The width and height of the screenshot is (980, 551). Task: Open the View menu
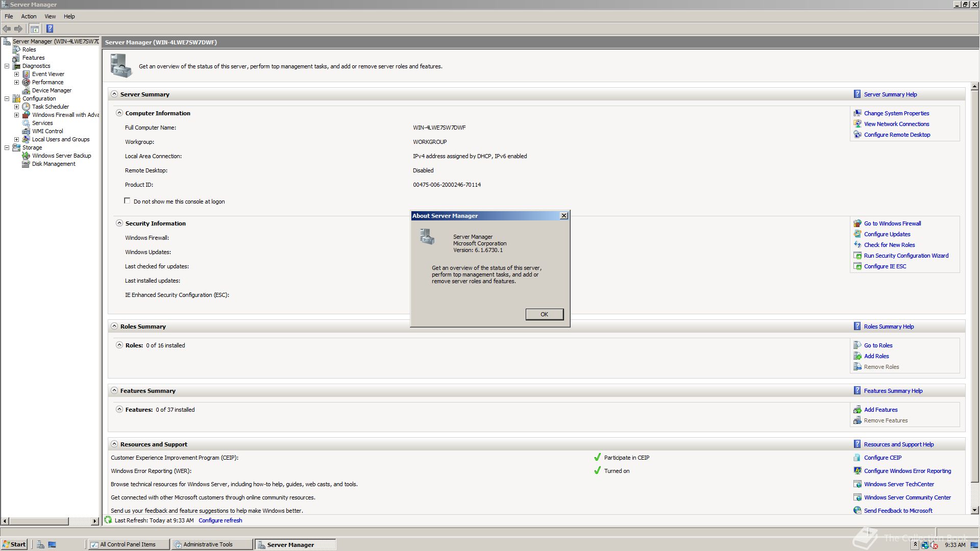click(50, 16)
